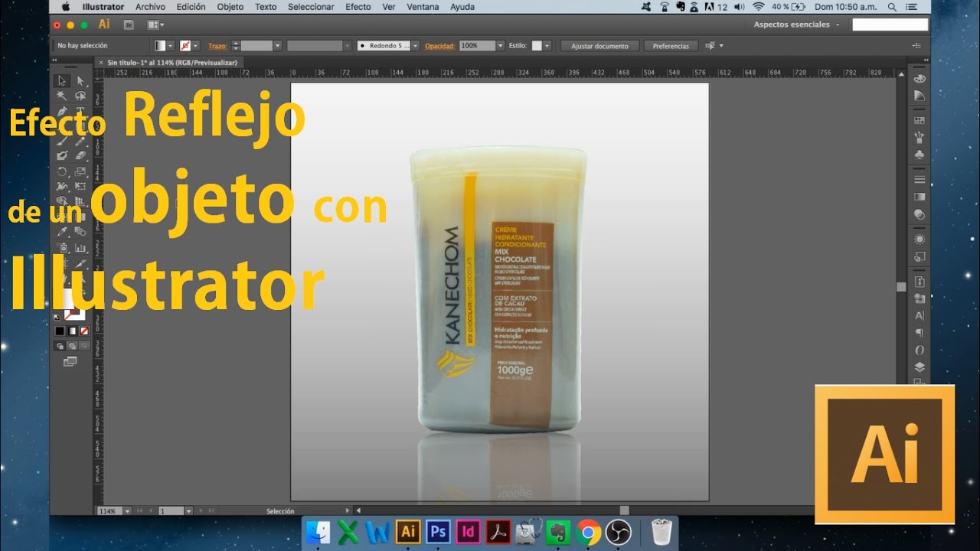The height and width of the screenshot is (551, 980).
Task: Select the Blob Brush tool
Action: click(x=63, y=156)
